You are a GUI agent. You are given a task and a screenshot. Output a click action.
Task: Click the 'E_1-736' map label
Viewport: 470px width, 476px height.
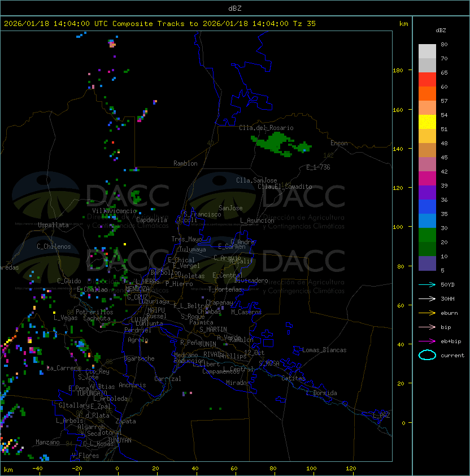[318, 167]
